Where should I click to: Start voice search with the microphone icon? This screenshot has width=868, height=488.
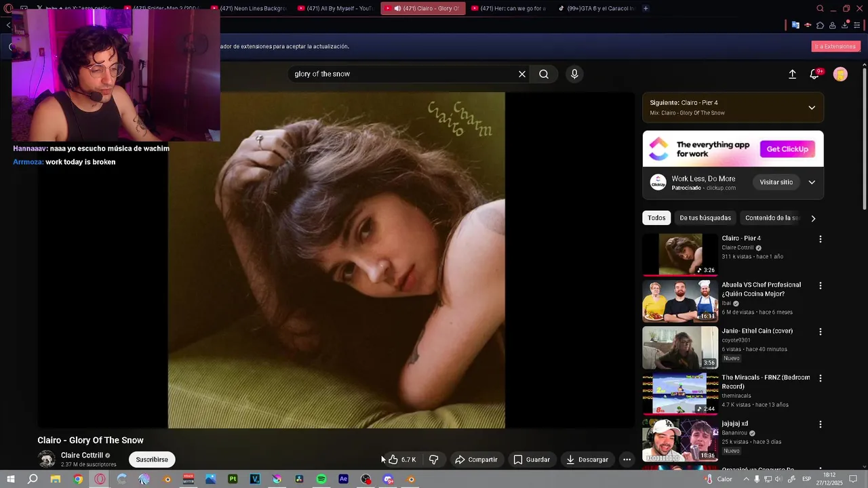(574, 74)
